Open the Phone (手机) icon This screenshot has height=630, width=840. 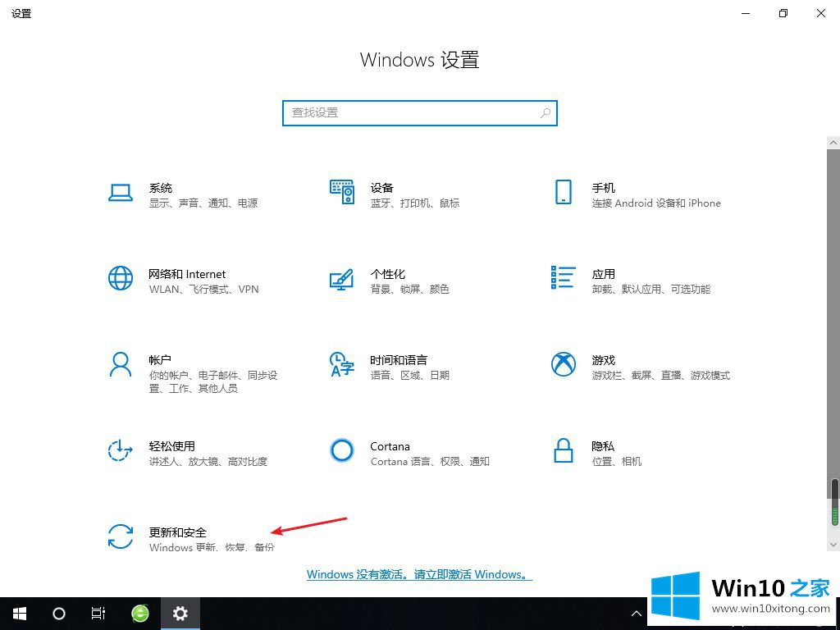pos(563,192)
